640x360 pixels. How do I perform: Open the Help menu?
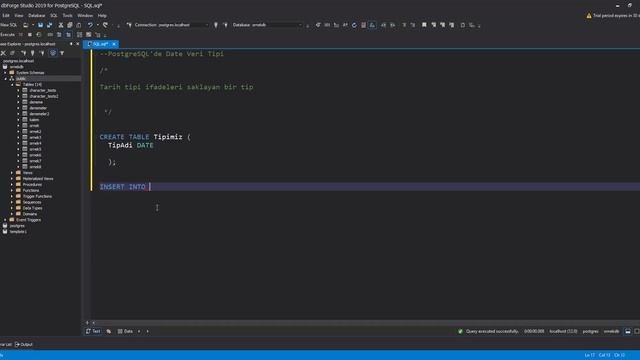102,16
